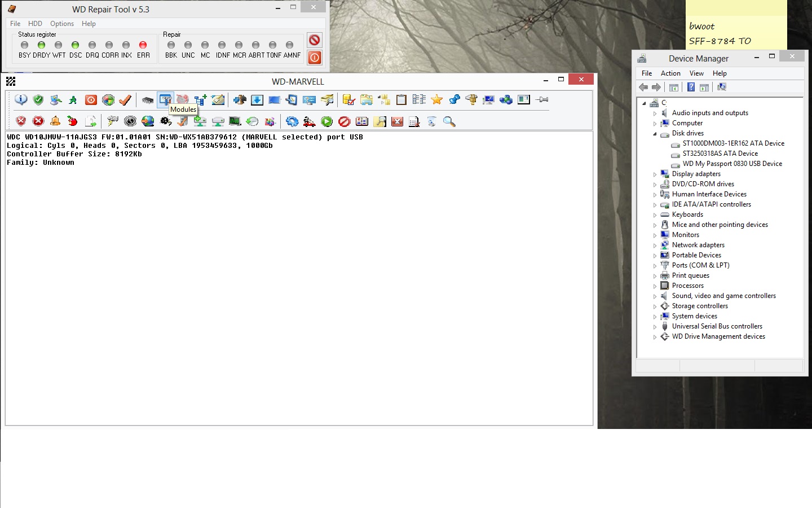Image resolution: width=812 pixels, height=508 pixels.
Task: Click the UNC repair indicator light
Action: pos(188,45)
